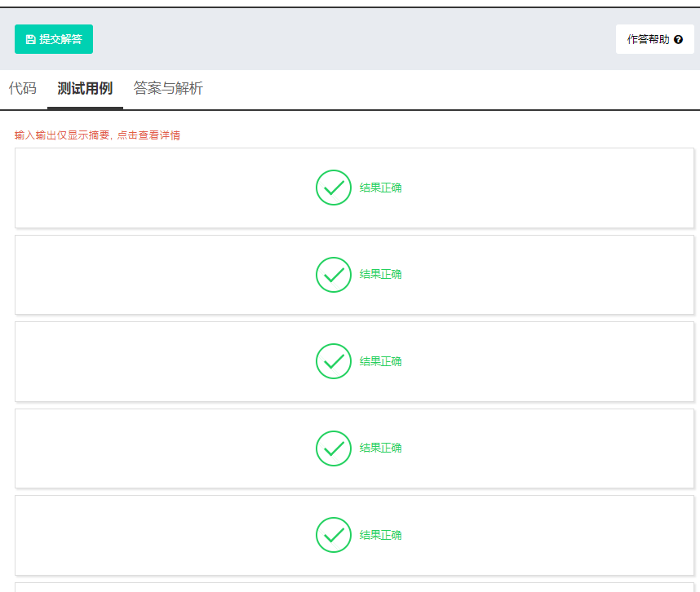The width and height of the screenshot is (700, 592).
Task: Click the fifth test case's green checkmark
Action: (334, 535)
